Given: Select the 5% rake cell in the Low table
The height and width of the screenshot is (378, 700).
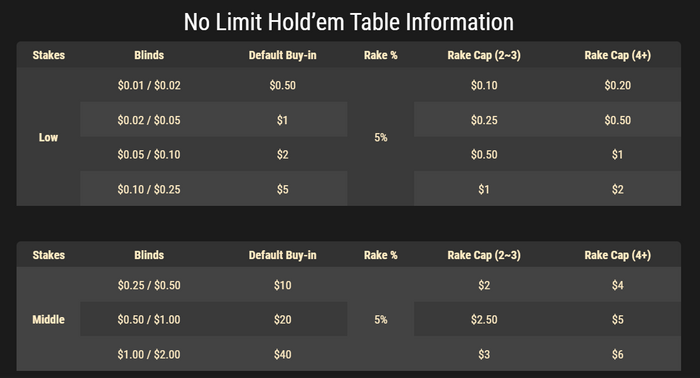Looking at the screenshot, I should click(381, 137).
